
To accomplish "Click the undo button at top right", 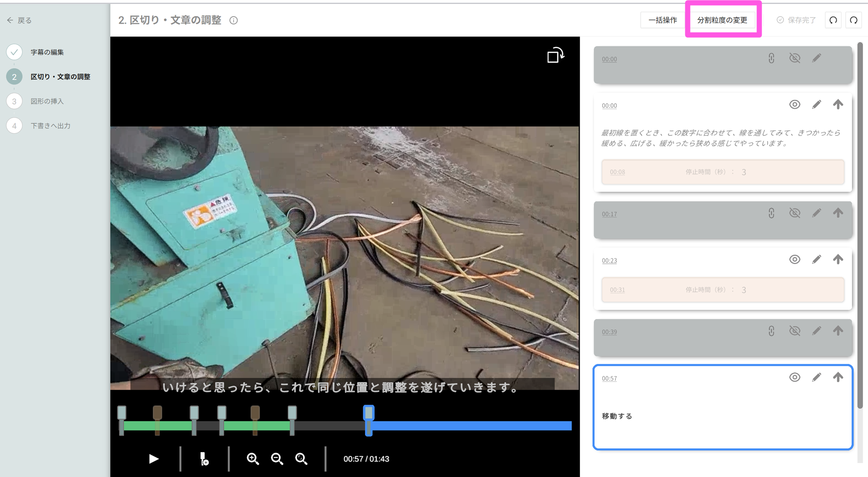I will coord(833,20).
